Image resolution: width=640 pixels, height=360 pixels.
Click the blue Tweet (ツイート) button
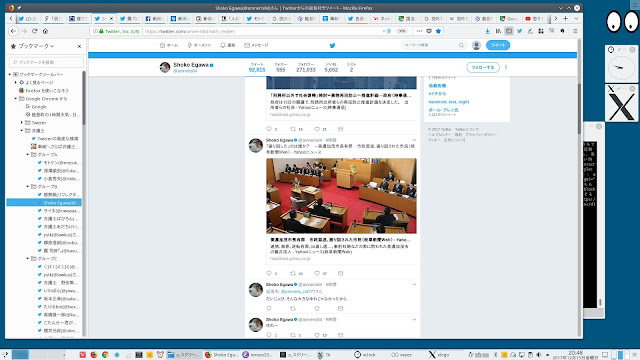click(x=498, y=45)
